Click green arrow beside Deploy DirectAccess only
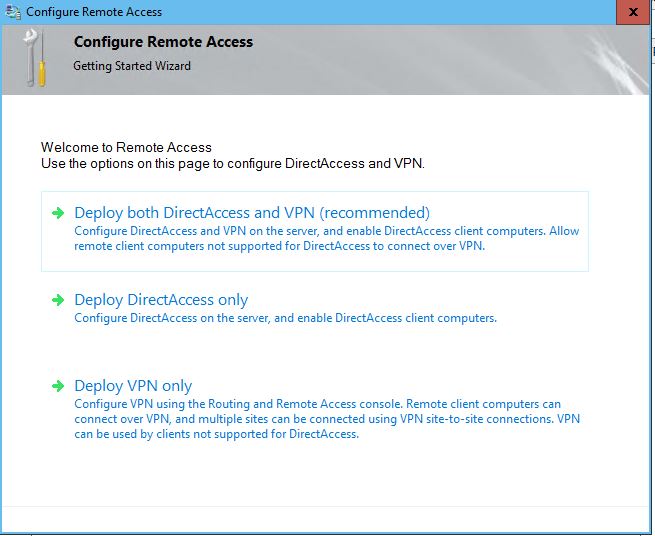655x536 pixels. [58, 300]
